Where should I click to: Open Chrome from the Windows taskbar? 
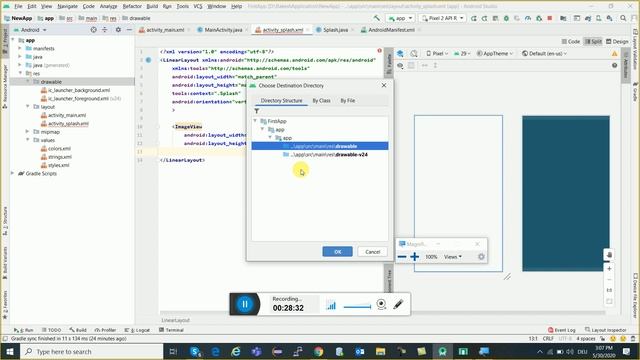click(x=318, y=351)
